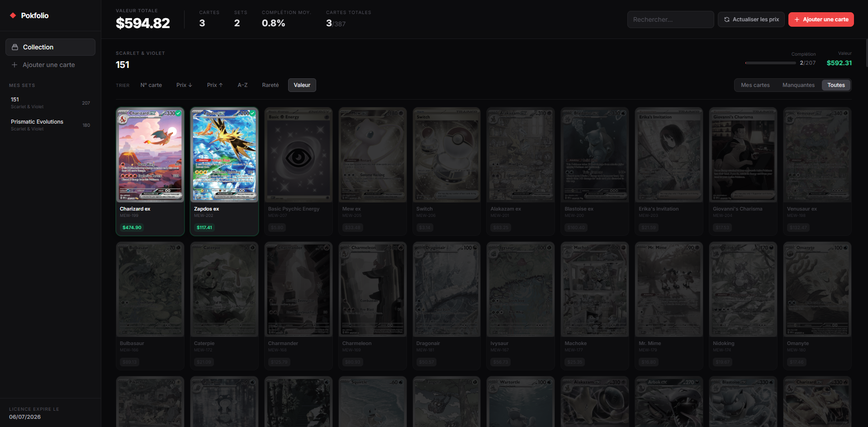Click the $474.90 price tag on Charizard ex

click(x=132, y=228)
